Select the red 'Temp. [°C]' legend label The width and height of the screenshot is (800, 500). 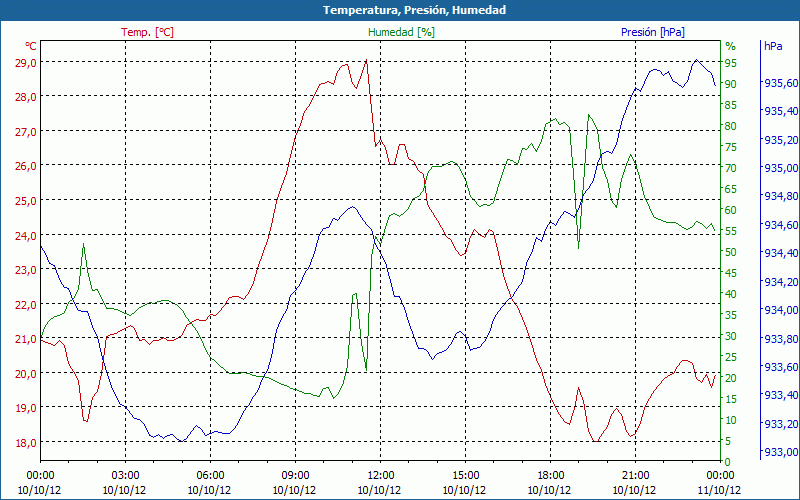point(147,32)
